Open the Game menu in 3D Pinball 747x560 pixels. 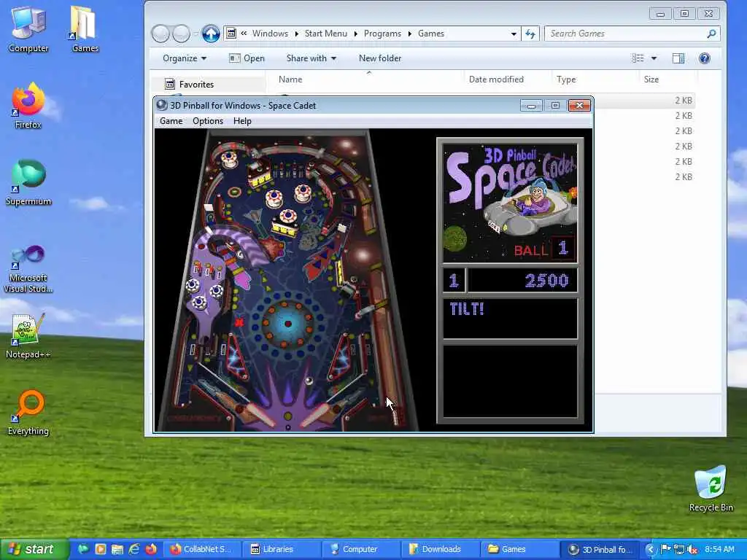(x=171, y=121)
